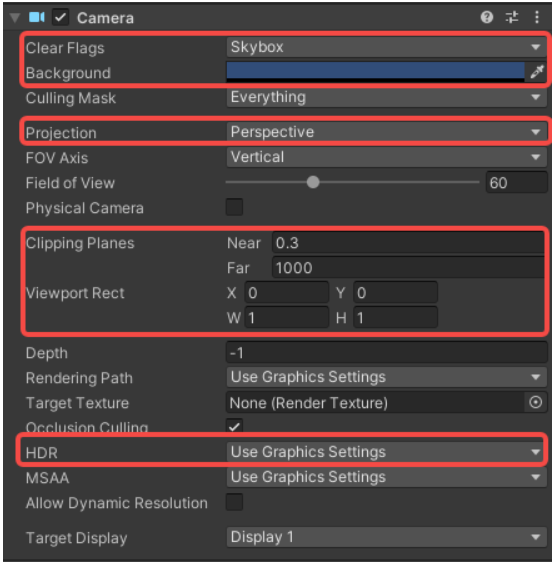Image resolution: width=557 pixels, height=568 pixels.
Task: Disable the Camera component checkbox
Action: coord(60,17)
